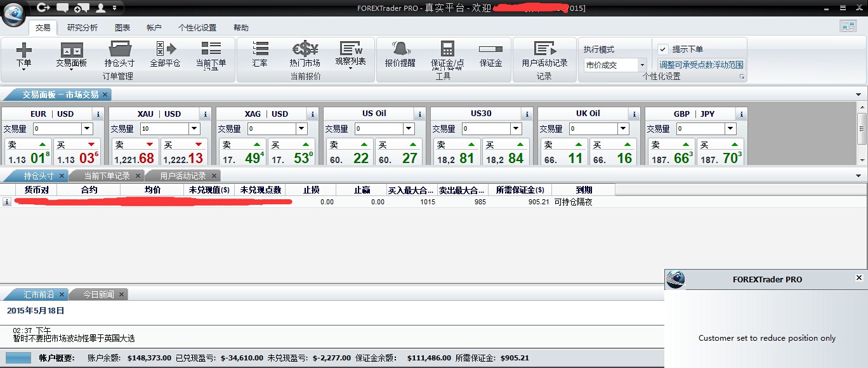Click the window layout icon at top right
The width and height of the screenshot is (868, 368).
coord(848,26)
